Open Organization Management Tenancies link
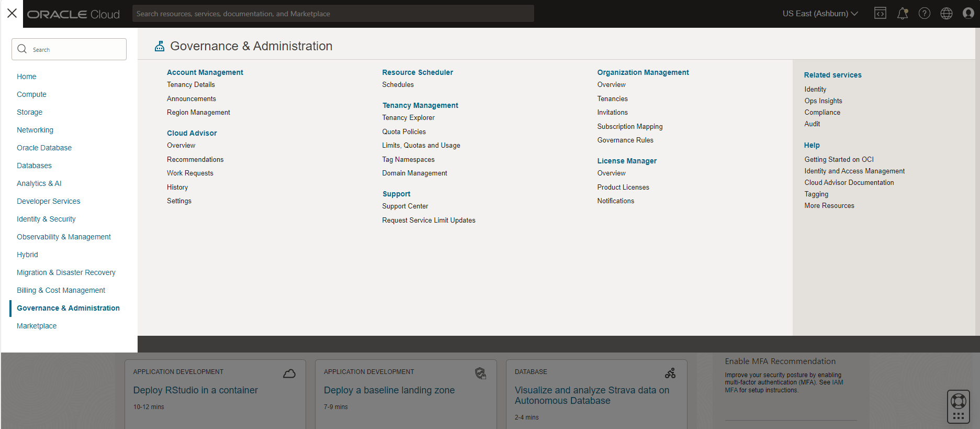 pyautogui.click(x=612, y=99)
